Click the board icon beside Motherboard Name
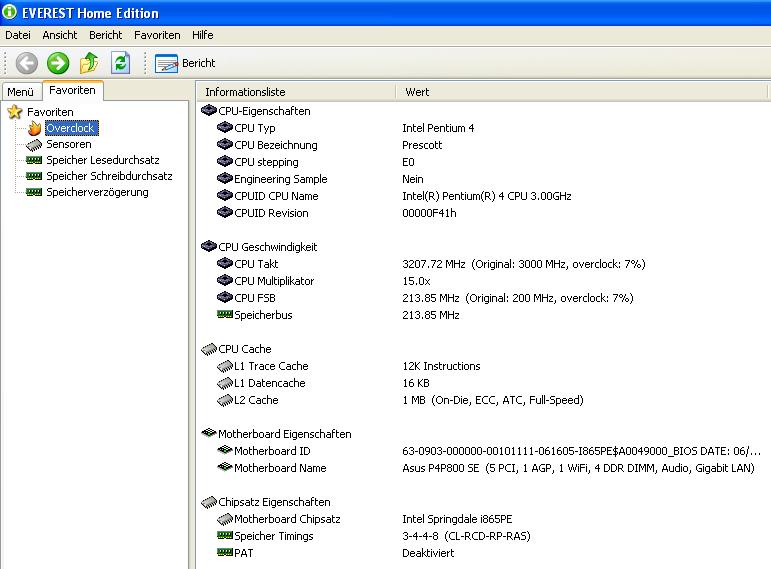 click(x=225, y=467)
